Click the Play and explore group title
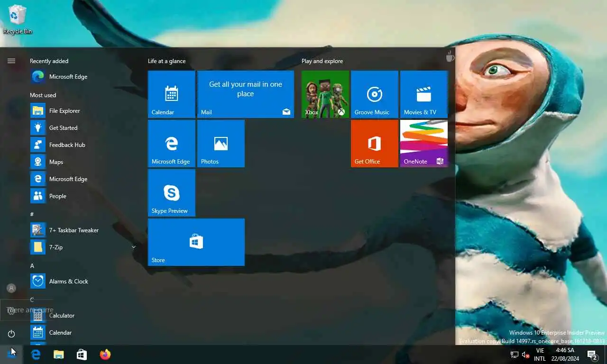 click(x=322, y=61)
